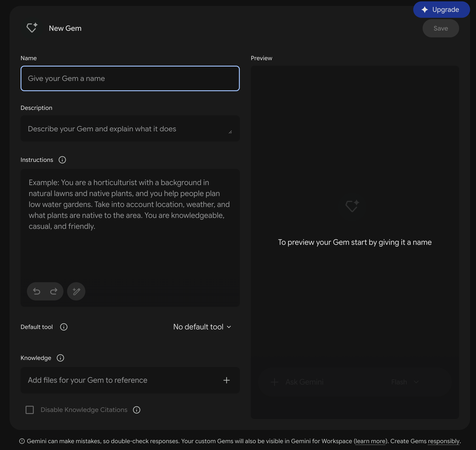Open the responsibly link
476x450 pixels.
click(x=444, y=441)
